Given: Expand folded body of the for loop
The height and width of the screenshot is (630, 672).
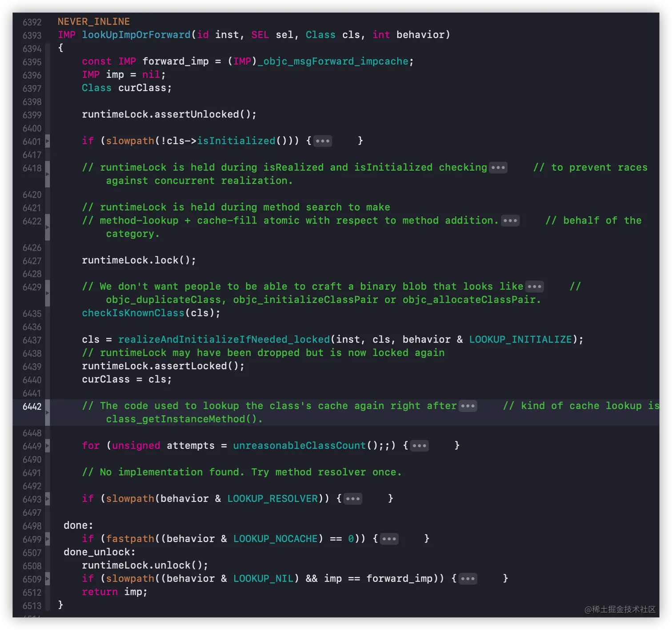Looking at the screenshot, I should [x=420, y=446].
